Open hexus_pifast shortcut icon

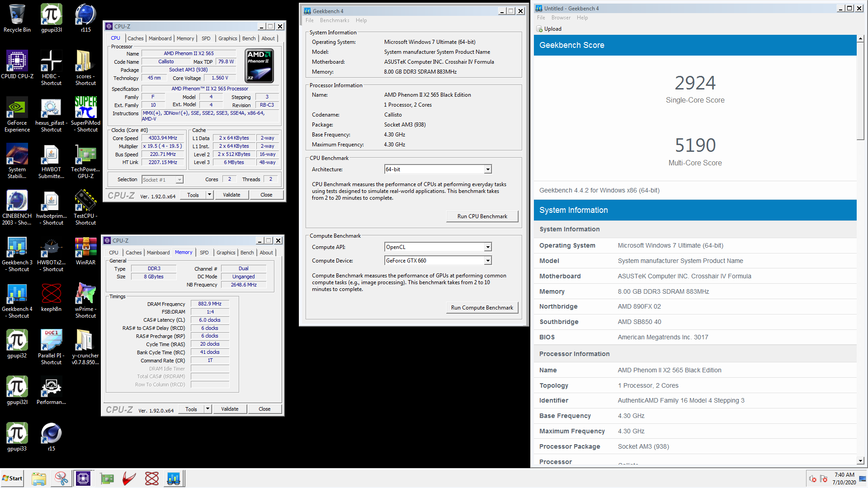(52, 114)
